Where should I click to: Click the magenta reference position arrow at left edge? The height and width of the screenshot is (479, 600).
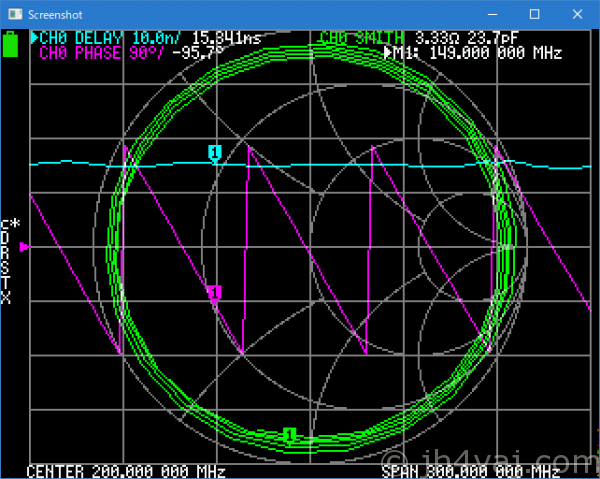pyautogui.click(x=25, y=246)
